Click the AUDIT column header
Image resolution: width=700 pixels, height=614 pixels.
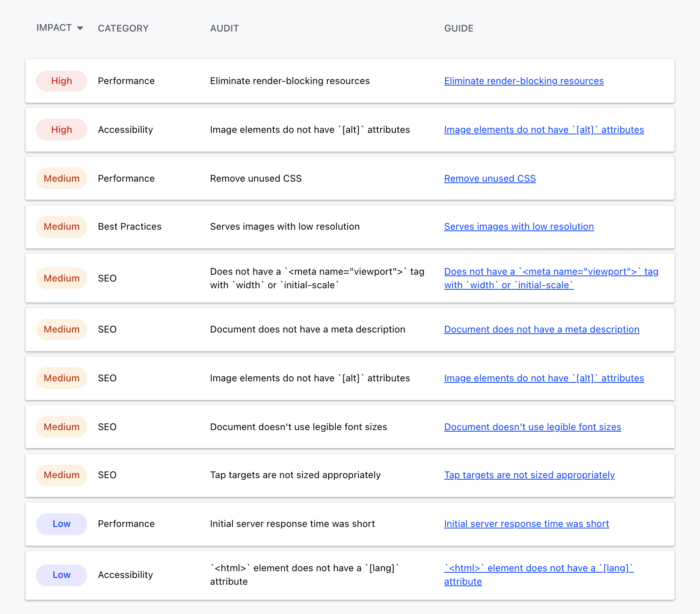(x=224, y=28)
